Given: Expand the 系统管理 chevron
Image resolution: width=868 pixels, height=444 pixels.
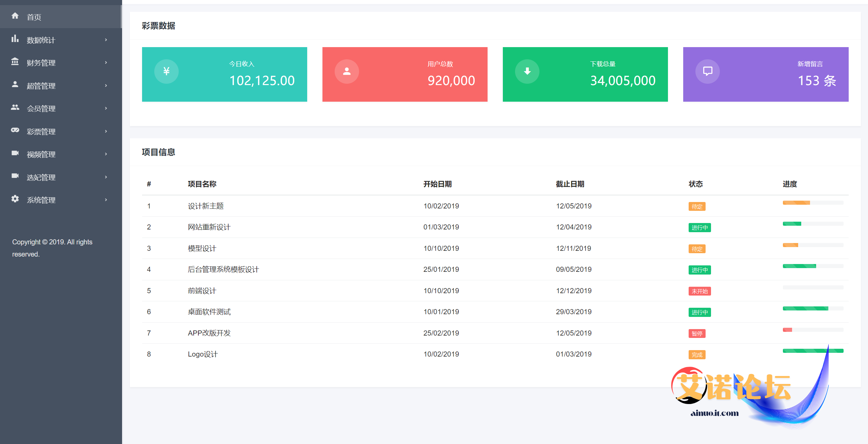Looking at the screenshot, I should pos(106,200).
